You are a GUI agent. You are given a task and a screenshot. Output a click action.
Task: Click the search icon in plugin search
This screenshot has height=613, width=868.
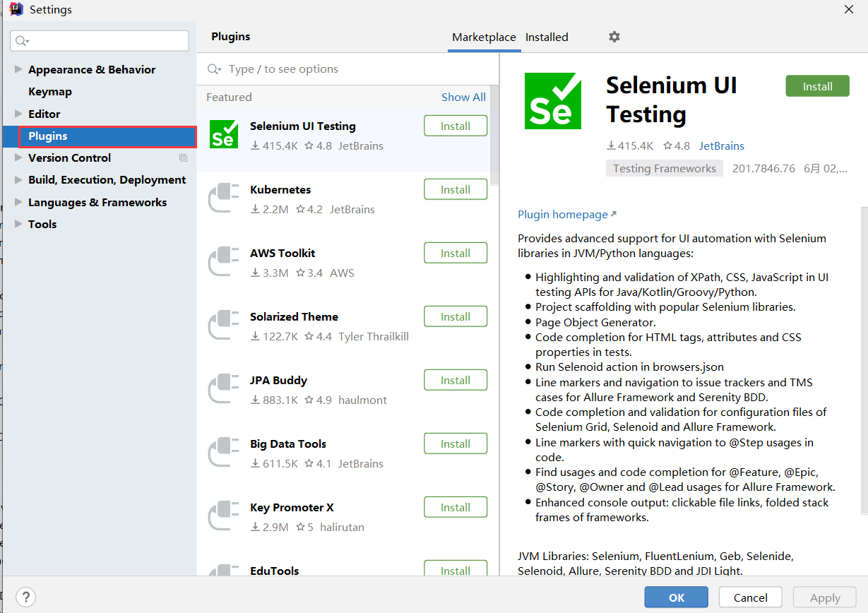214,69
